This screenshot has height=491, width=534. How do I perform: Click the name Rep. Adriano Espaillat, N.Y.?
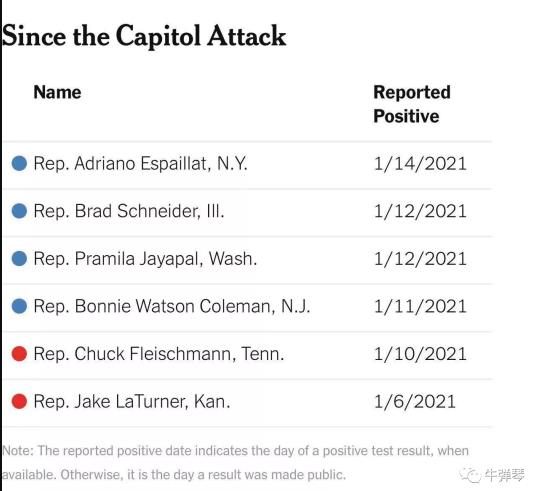tap(140, 163)
